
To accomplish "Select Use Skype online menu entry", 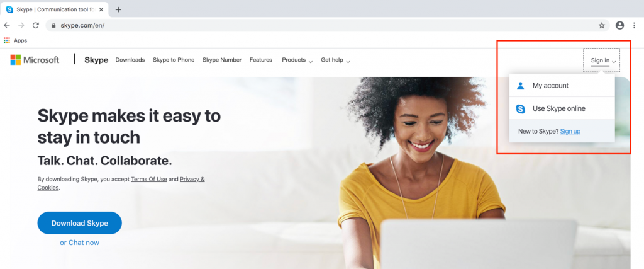I will tap(562, 108).
